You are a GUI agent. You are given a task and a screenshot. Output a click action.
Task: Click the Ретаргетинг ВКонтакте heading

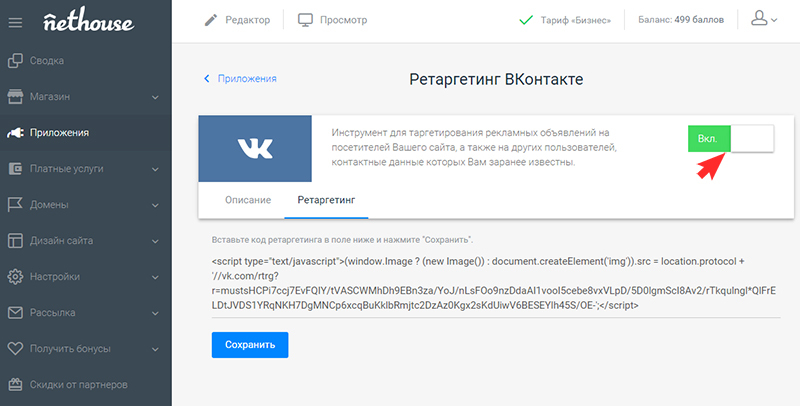pyautogui.click(x=496, y=80)
